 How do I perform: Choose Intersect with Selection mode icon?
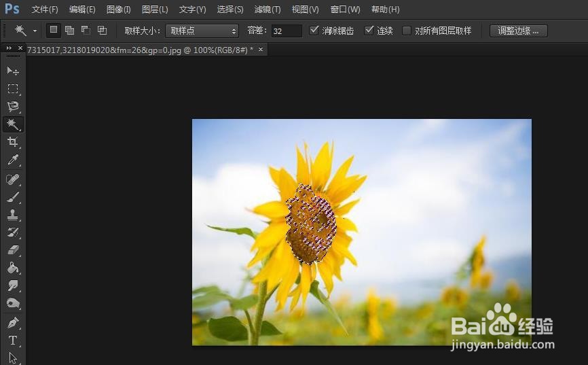click(x=102, y=30)
